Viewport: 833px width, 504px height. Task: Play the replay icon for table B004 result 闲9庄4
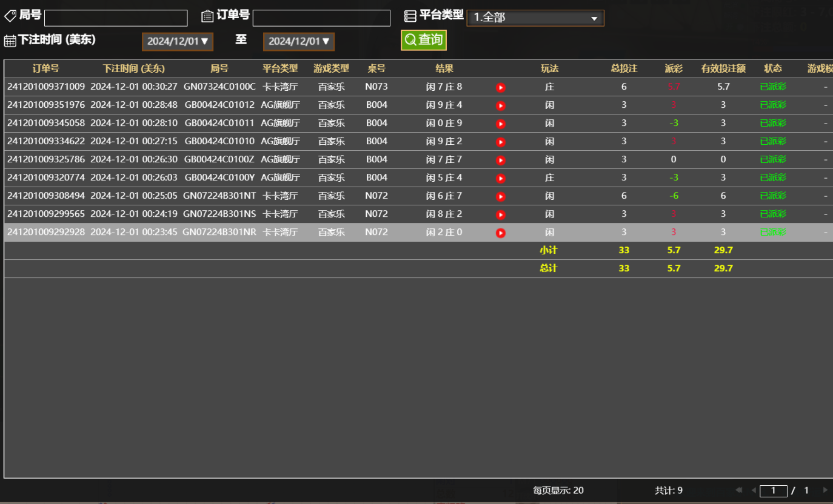[500, 105]
